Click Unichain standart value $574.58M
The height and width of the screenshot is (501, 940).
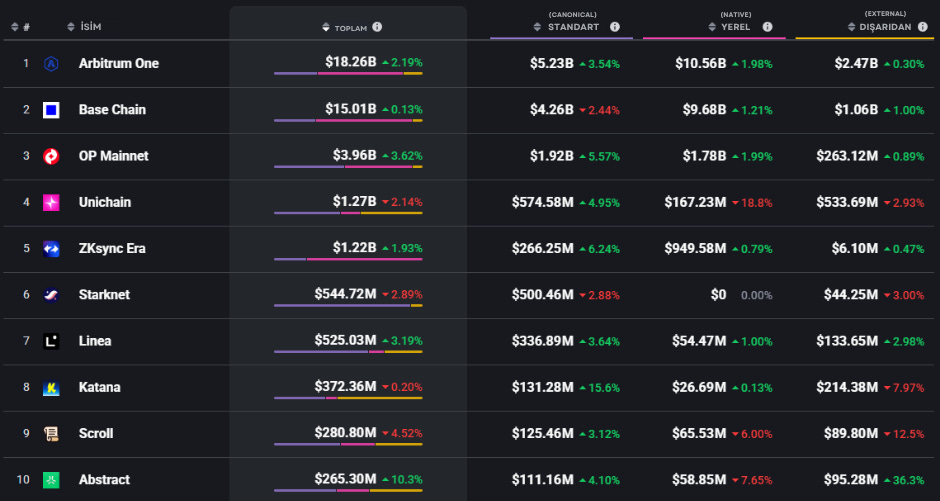[543, 203]
